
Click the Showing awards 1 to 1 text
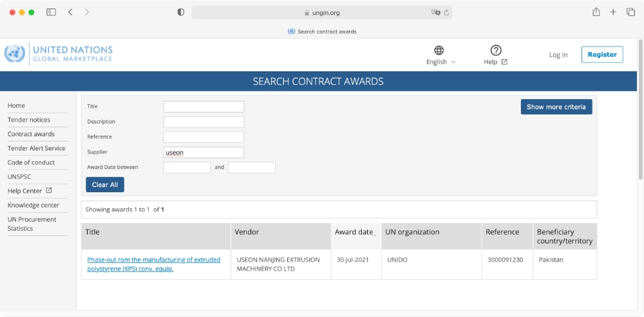[x=124, y=210]
